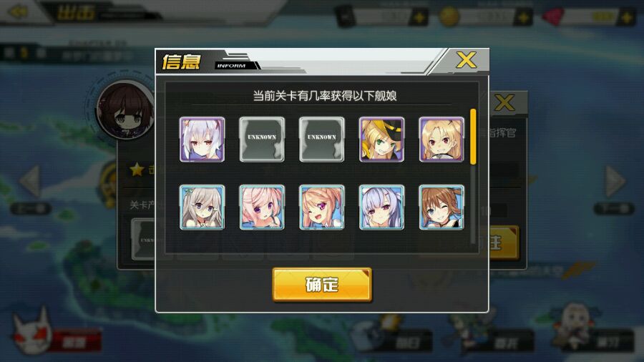Select light pink-haired girl portrait

click(x=262, y=207)
